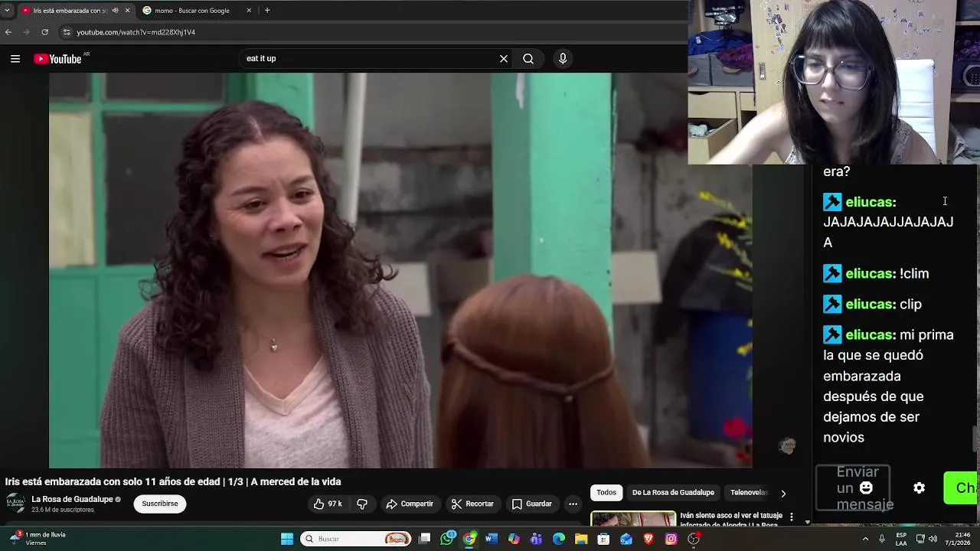Start voice search with the microphone

563,59
